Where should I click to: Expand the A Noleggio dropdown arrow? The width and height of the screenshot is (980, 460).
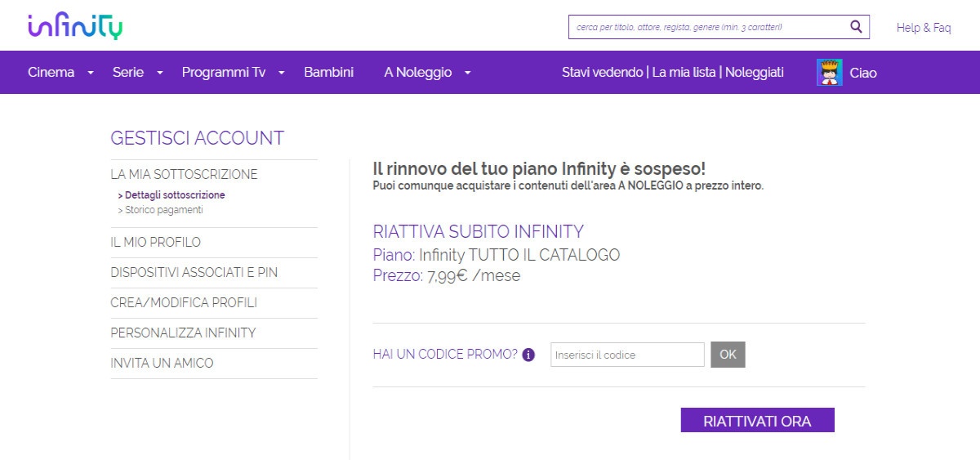coord(467,73)
